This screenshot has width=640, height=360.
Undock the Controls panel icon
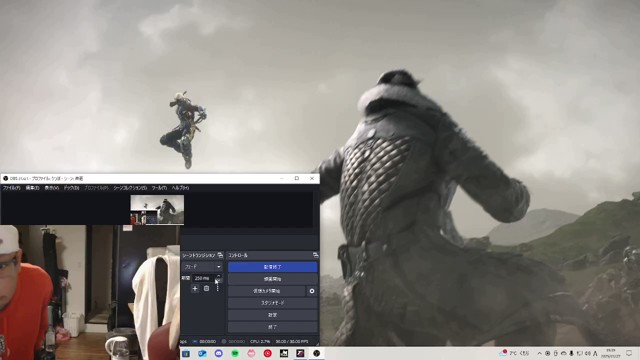pos(316,255)
